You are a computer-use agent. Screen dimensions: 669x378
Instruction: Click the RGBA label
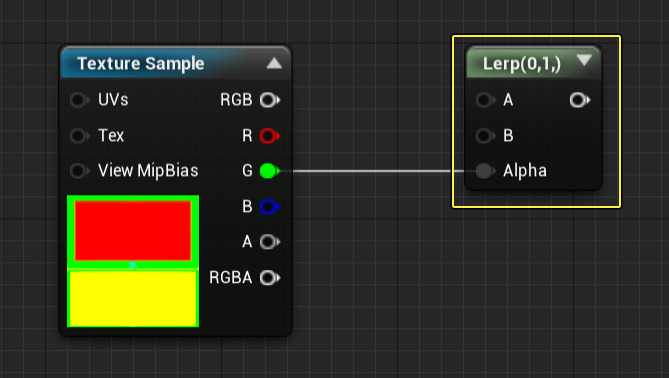tap(230, 278)
